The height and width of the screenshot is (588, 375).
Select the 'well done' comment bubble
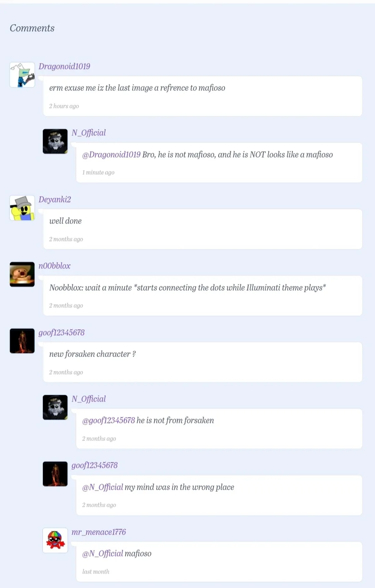click(x=202, y=229)
